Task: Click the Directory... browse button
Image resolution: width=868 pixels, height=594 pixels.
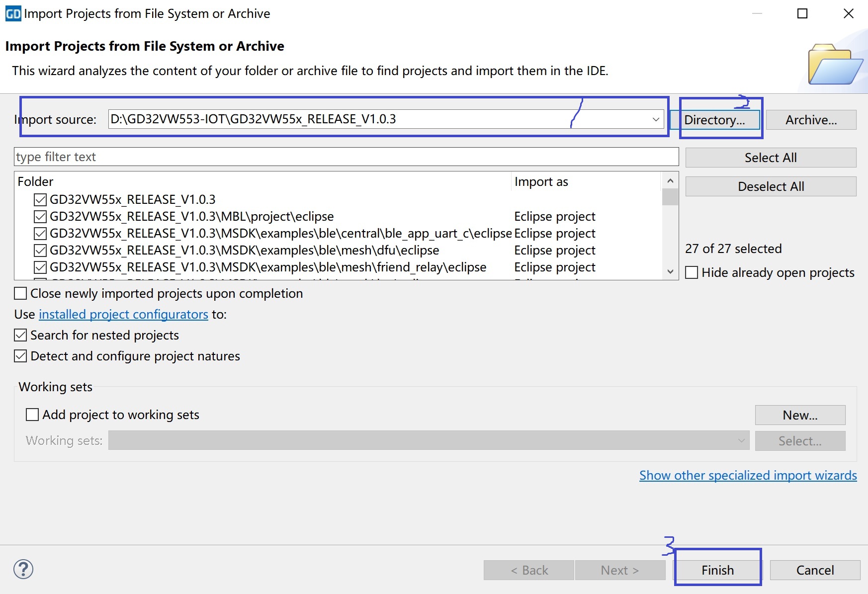Action: [714, 120]
